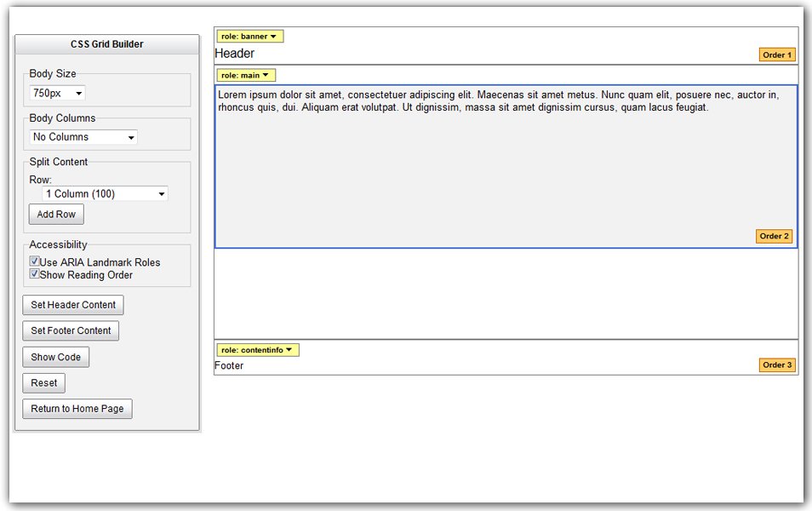Click the Header text region

click(235, 54)
